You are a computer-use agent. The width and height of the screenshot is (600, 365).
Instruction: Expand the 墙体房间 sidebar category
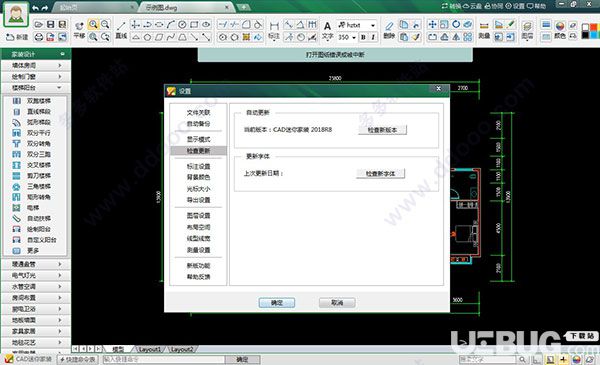point(36,65)
